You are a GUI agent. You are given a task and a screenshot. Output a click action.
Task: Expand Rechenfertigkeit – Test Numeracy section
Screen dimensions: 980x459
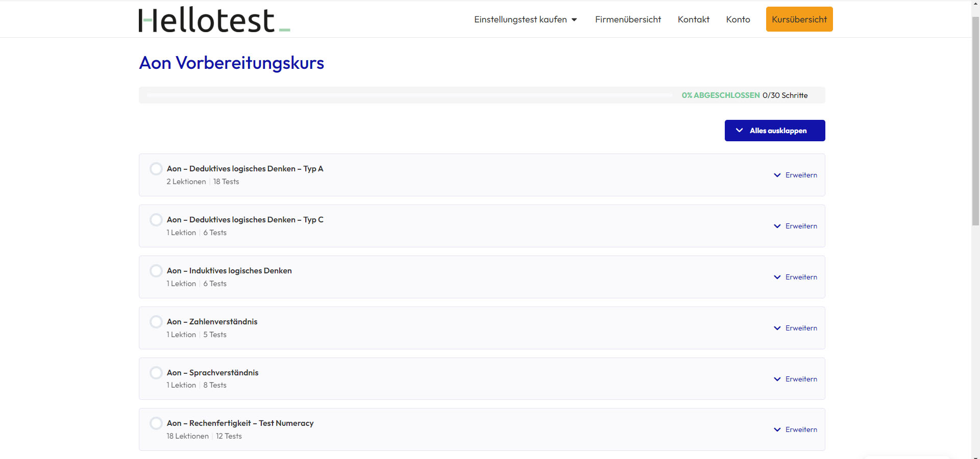(x=795, y=429)
